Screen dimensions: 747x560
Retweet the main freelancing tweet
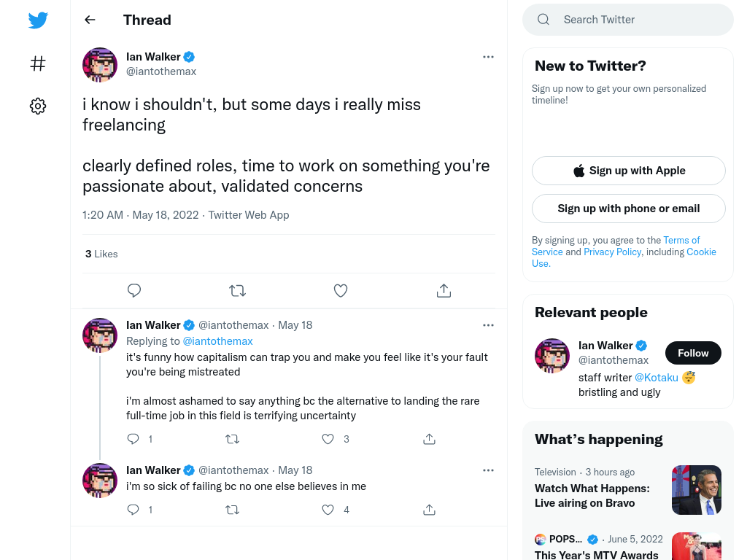coord(237,290)
